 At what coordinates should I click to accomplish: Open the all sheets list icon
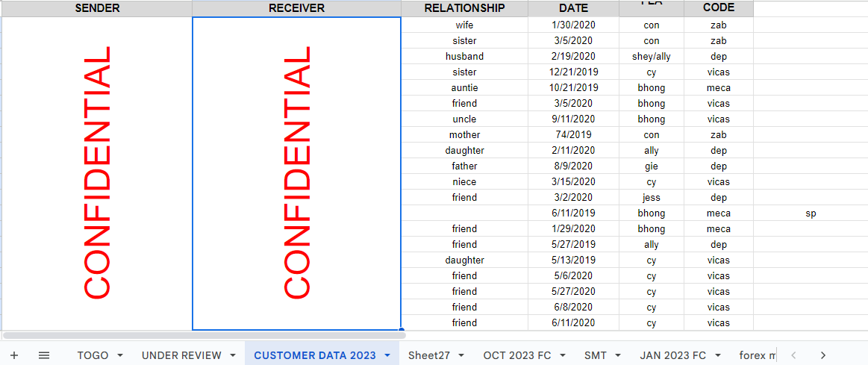[44, 355]
